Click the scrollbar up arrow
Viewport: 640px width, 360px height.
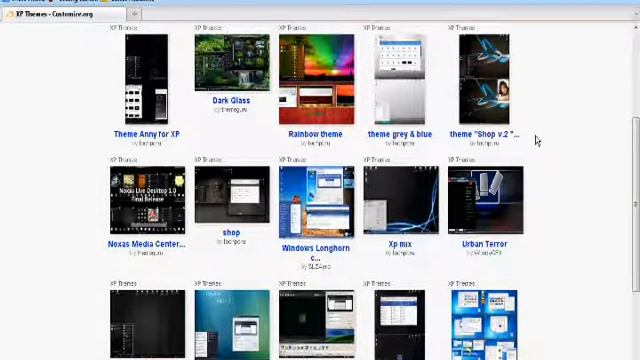pos(636,27)
